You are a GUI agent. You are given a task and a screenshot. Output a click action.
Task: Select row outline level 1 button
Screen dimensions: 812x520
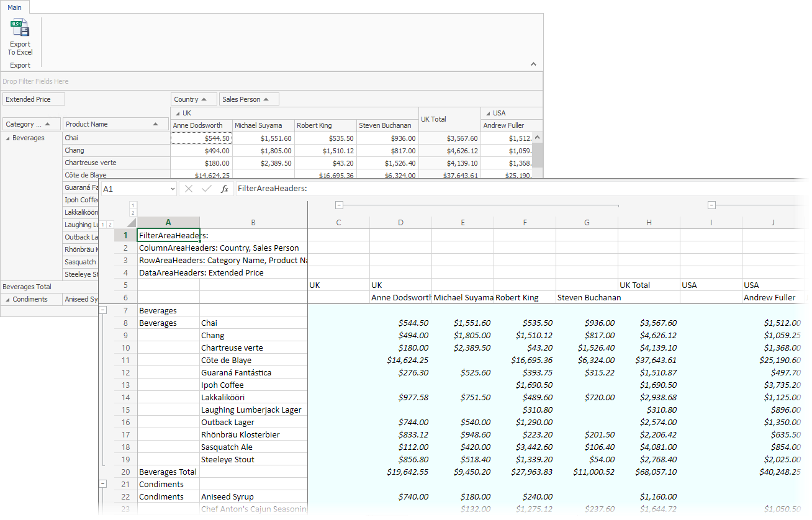[x=103, y=225]
